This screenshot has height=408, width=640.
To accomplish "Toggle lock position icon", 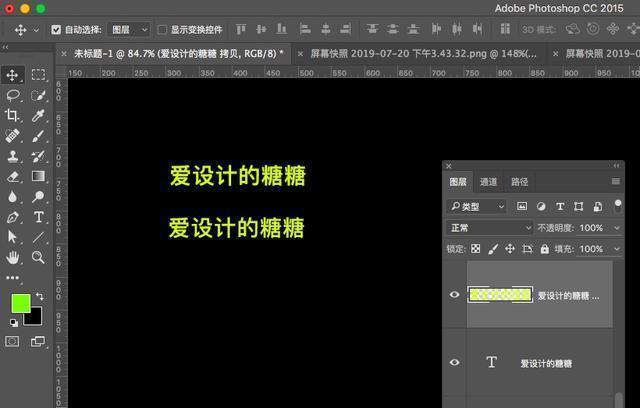I will point(510,249).
